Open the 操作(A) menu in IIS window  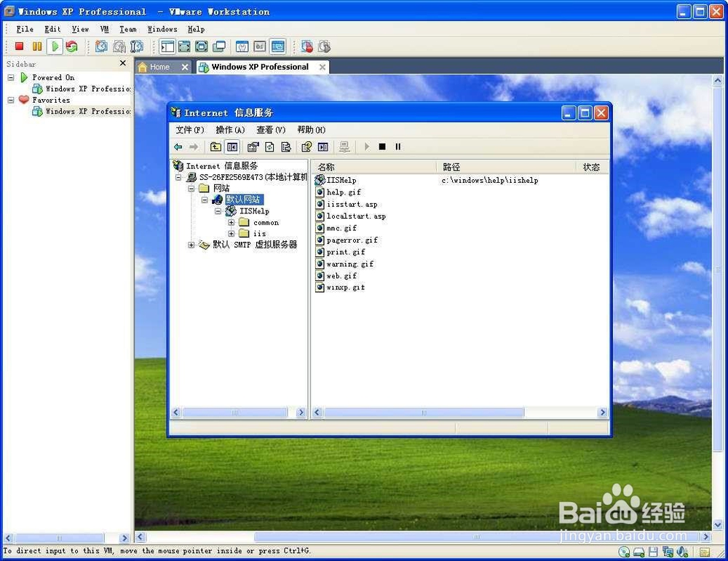tap(230, 130)
